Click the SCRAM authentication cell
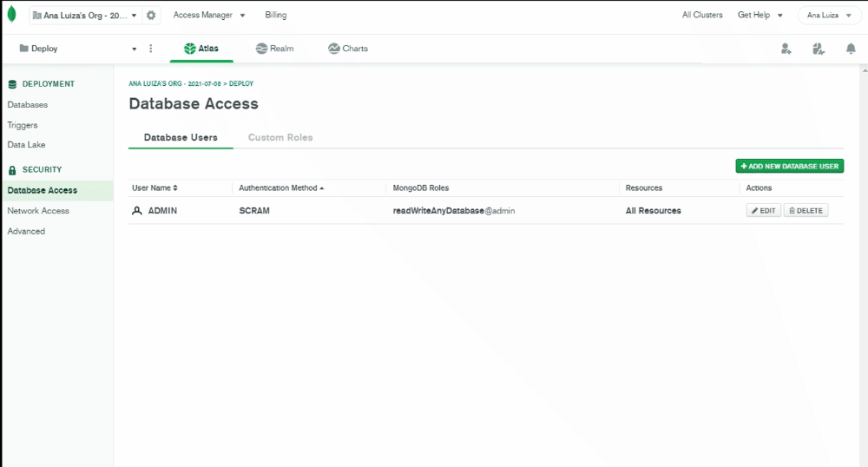This screenshot has height=467, width=868. click(x=254, y=211)
